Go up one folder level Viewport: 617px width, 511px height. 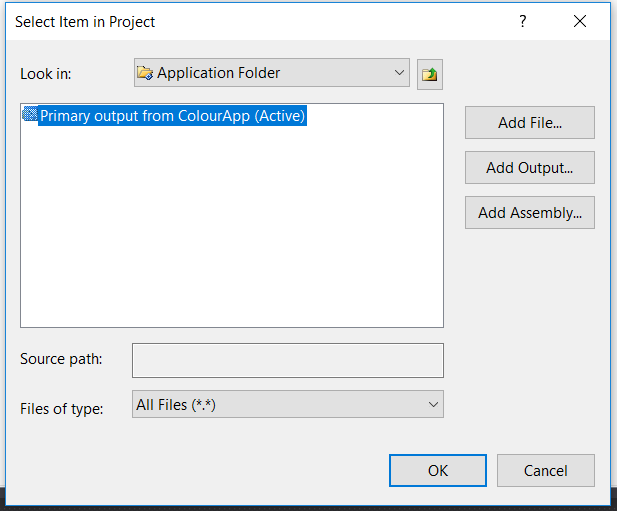(x=430, y=74)
